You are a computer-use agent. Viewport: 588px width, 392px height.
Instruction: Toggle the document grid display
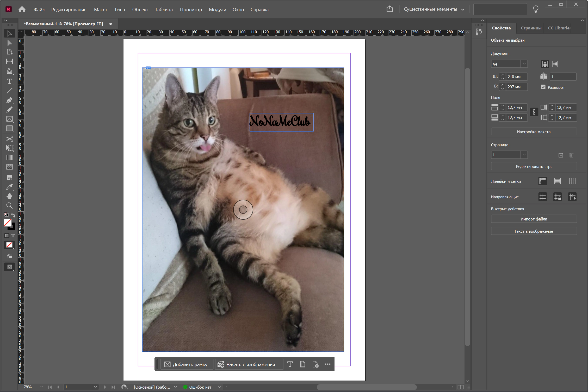click(x=572, y=181)
